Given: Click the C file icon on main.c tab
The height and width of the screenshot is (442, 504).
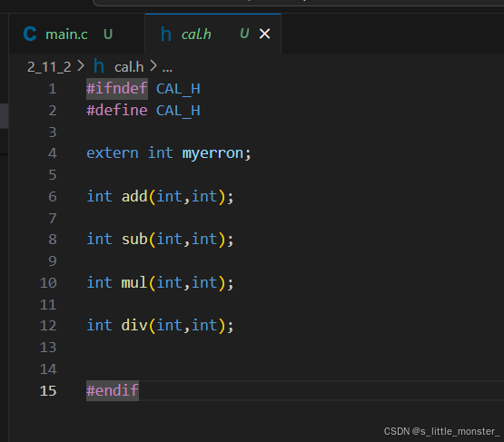Looking at the screenshot, I should point(30,34).
